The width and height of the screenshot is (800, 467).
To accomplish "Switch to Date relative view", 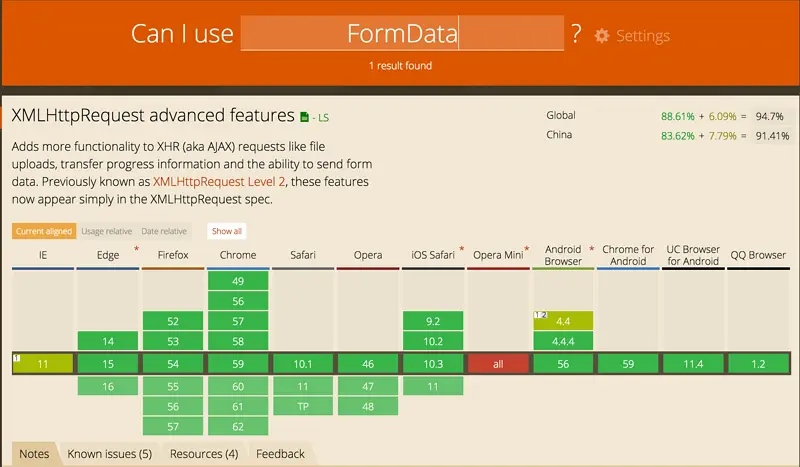I will [164, 231].
